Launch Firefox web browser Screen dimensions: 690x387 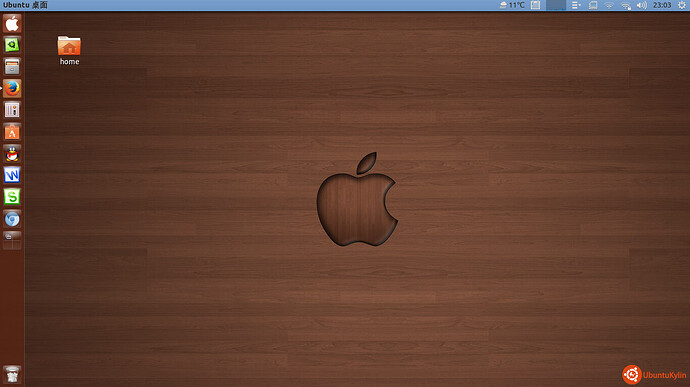click(x=12, y=88)
